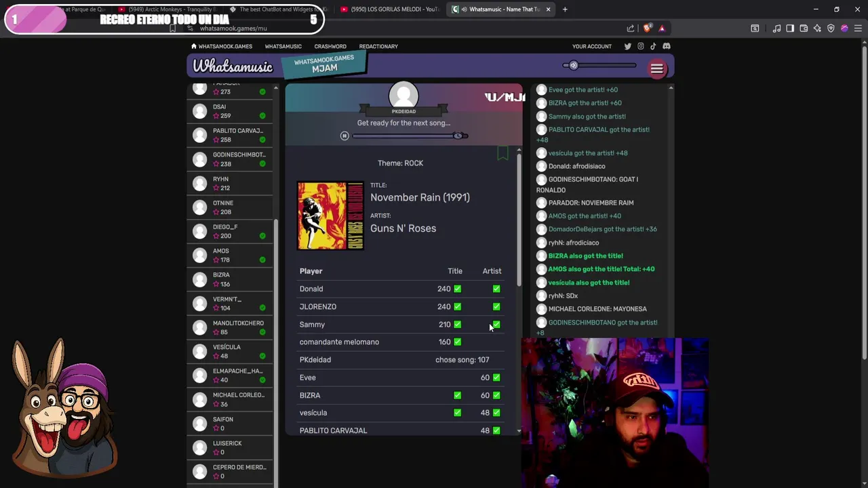Click vesícula's Artist green checkmark

496,413
